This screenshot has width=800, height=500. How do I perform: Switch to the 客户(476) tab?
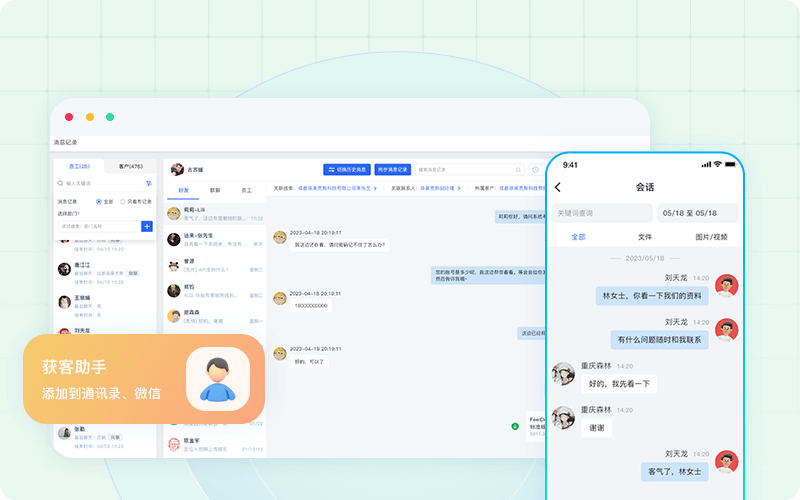(130, 166)
